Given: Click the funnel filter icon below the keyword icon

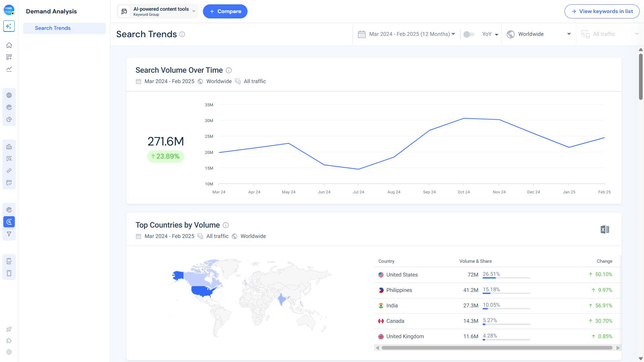Looking at the screenshot, I should point(9,234).
